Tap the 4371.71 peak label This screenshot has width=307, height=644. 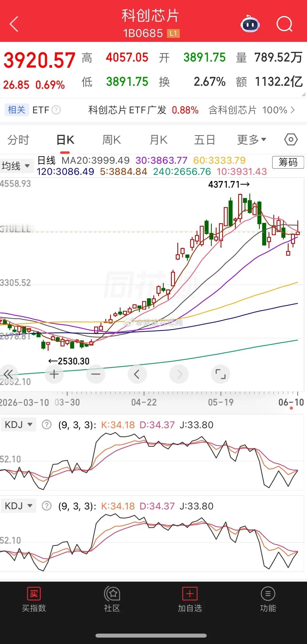pos(229,184)
